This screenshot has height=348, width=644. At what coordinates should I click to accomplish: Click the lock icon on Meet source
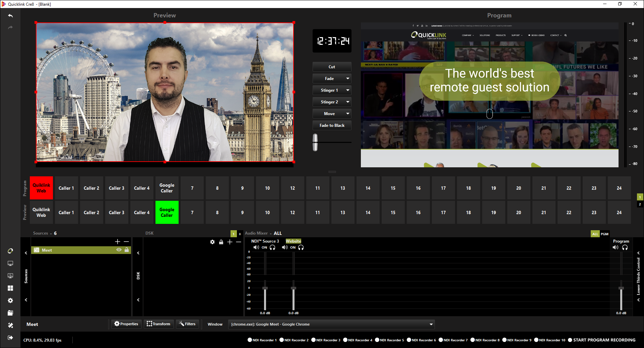(x=127, y=250)
